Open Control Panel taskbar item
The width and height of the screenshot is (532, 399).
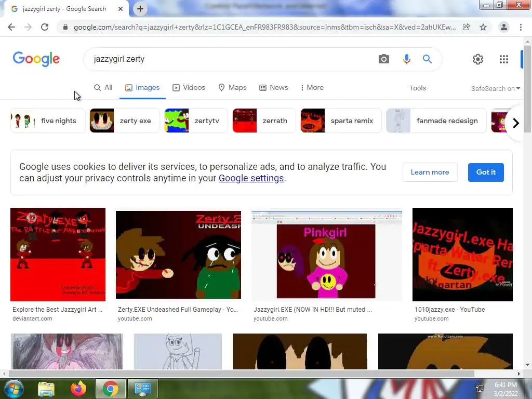tap(142, 389)
